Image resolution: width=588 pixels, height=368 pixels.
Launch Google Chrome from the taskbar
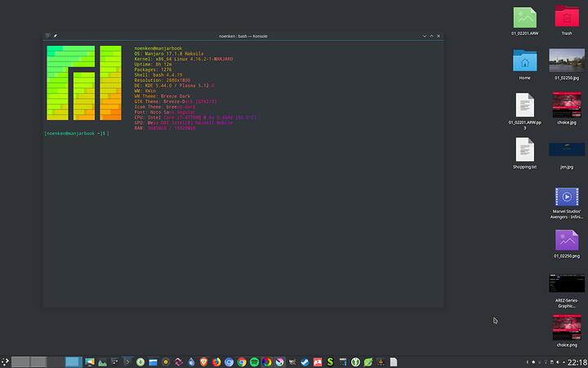pyautogui.click(x=242, y=362)
